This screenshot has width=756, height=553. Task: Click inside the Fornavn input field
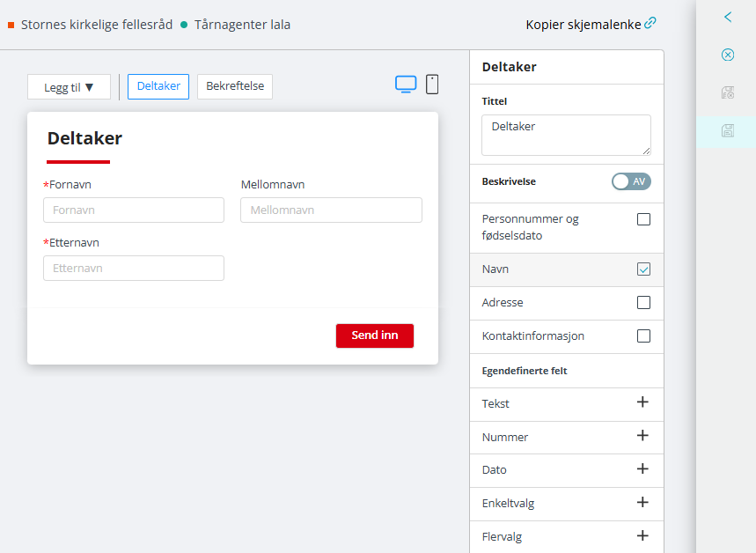click(133, 210)
